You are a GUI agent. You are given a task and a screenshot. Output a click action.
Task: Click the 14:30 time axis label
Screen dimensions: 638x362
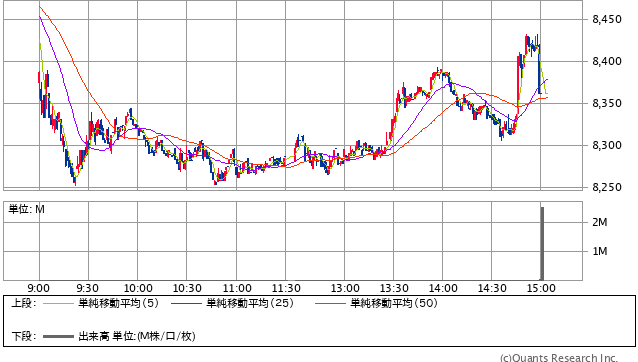point(492,288)
